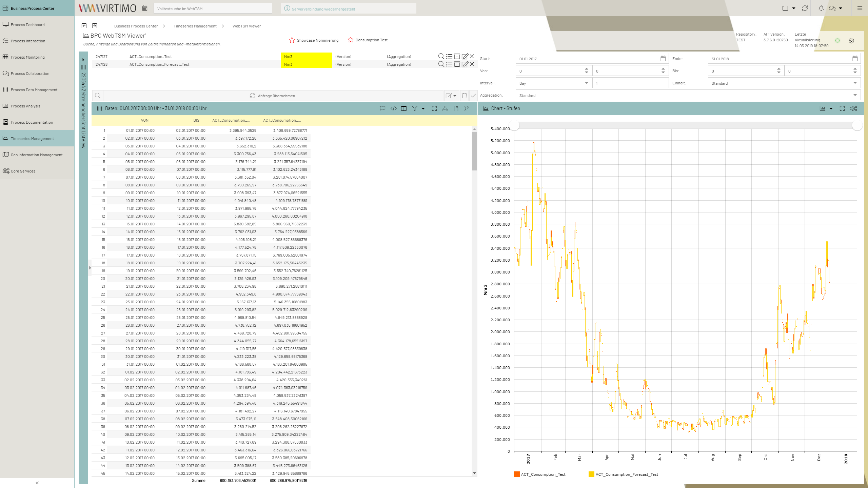Click the download icon in data toolbar
The height and width of the screenshot is (488, 868).
pyautogui.click(x=445, y=108)
